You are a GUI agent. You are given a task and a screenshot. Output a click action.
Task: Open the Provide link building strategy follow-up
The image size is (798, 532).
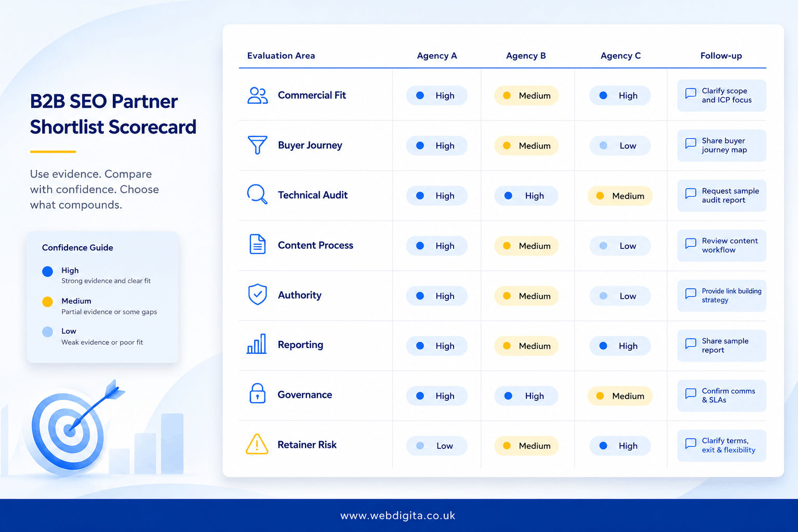coord(722,296)
